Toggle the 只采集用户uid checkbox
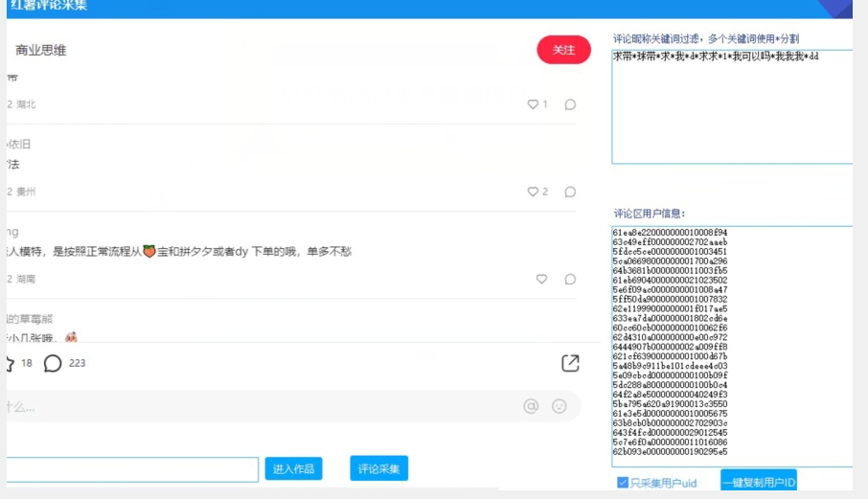The image size is (868, 499). 623,483
